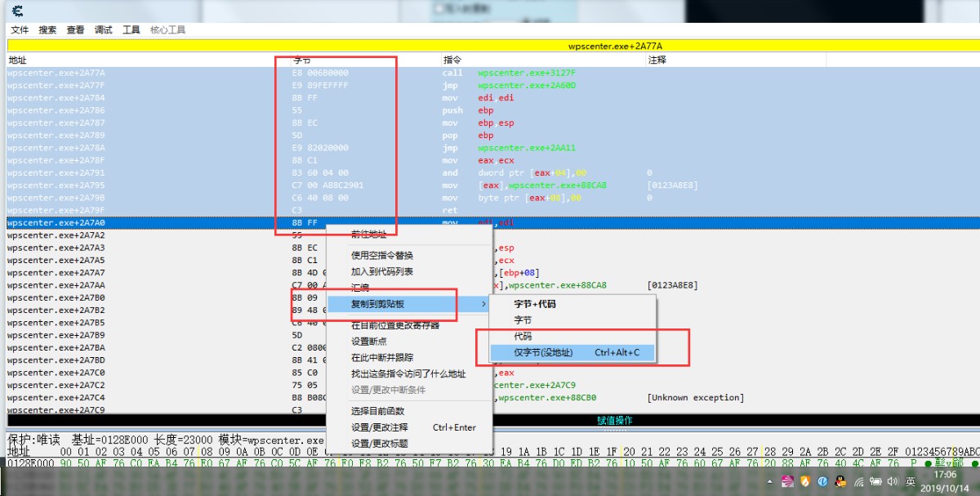Open the 核心工具 menu

(x=167, y=29)
